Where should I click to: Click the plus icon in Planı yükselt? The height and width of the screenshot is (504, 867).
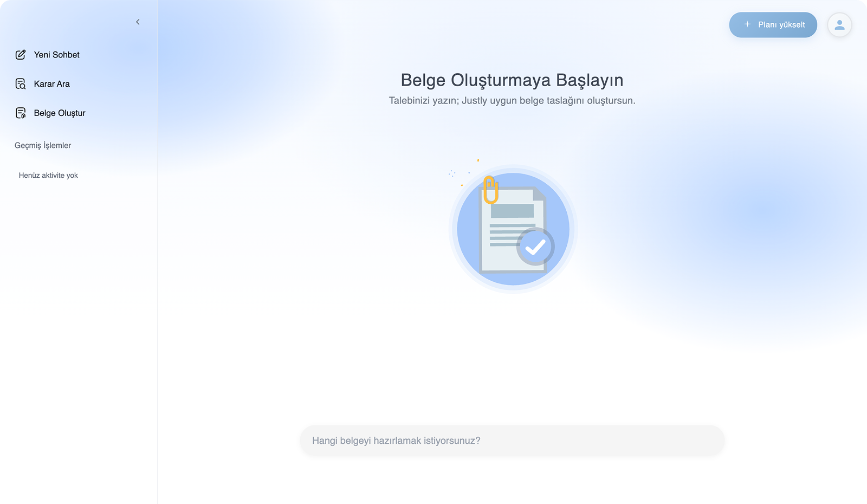[x=747, y=24]
